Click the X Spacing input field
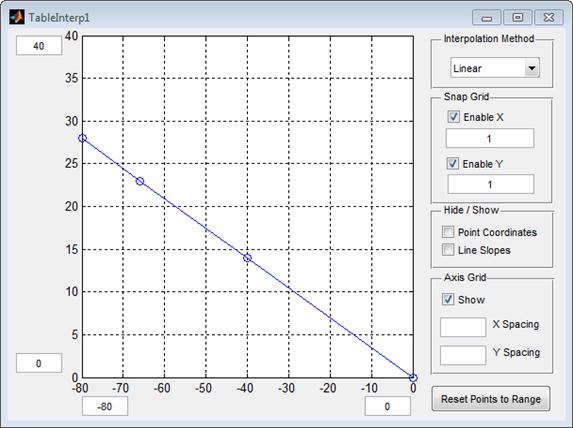573x428 pixels. click(463, 327)
